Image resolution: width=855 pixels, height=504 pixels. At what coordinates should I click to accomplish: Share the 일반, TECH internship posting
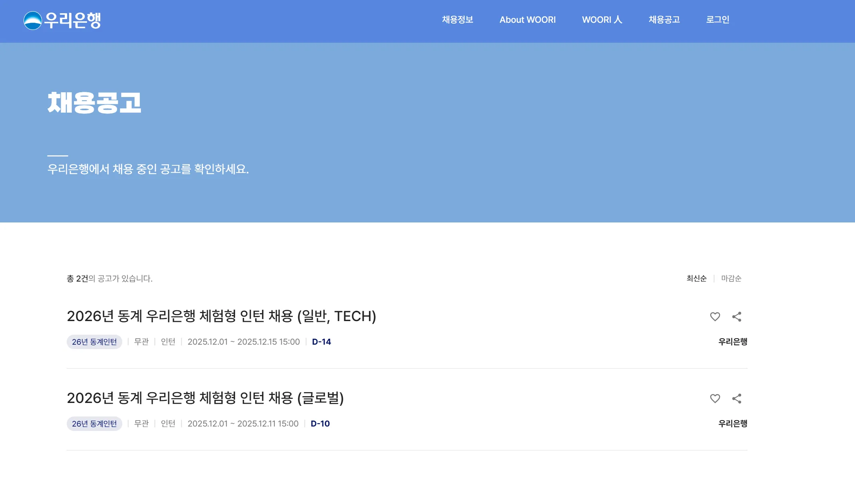(737, 317)
